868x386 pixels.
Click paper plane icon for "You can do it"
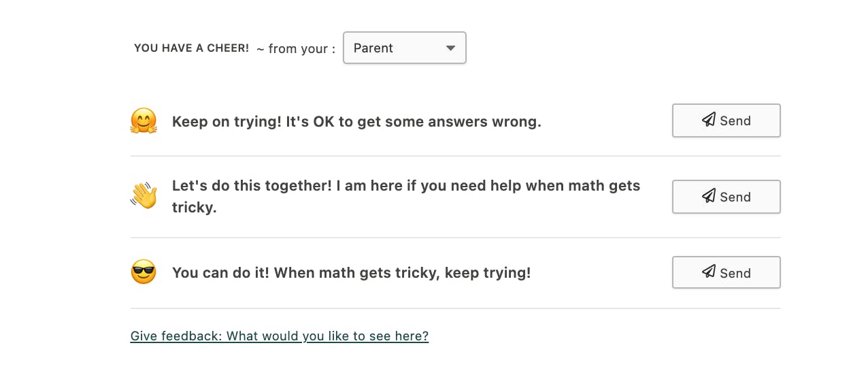coord(709,273)
